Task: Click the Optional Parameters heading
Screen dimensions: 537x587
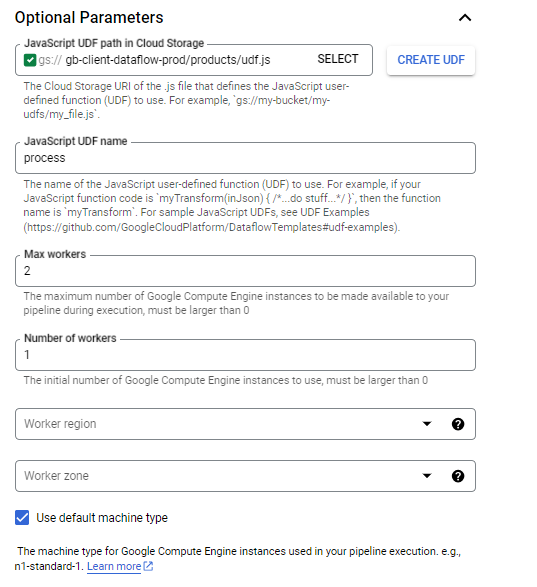Action: click(89, 18)
